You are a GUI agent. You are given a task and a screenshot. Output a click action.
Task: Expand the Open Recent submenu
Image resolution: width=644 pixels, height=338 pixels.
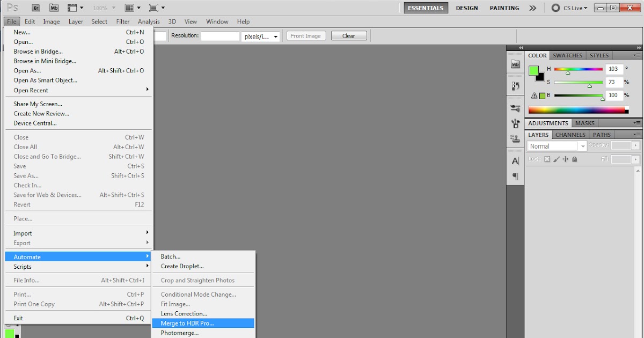(79, 90)
